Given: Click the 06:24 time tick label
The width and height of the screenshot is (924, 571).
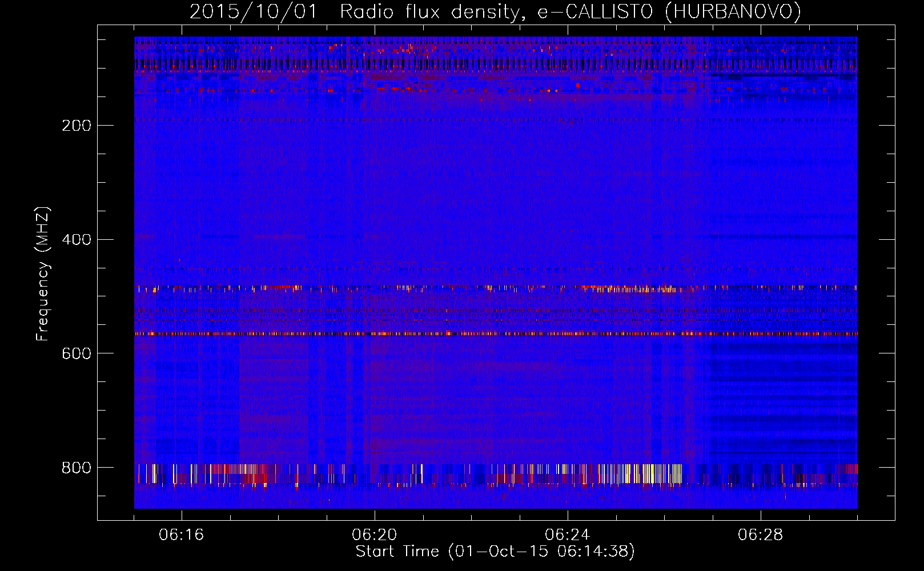Looking at the screenshot, I should tap(568, 535).
